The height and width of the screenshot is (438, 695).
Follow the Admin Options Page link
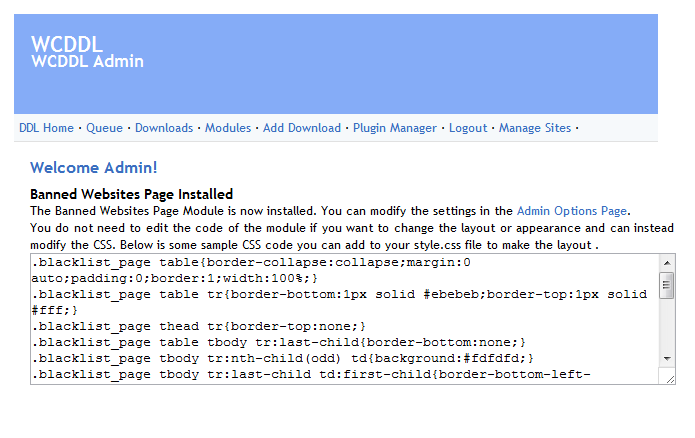[572, 211]
